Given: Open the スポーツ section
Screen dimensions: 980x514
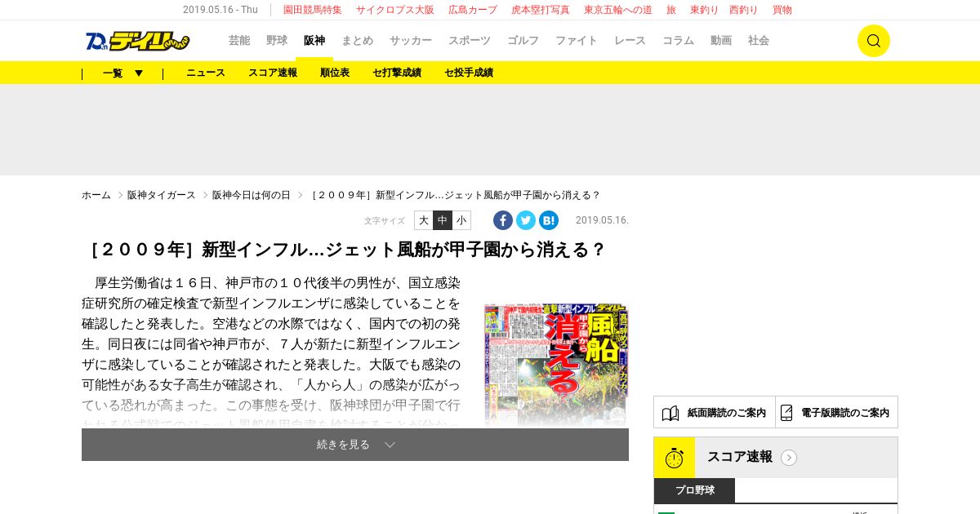Looking at the screenshot, I should coord(470,40).
